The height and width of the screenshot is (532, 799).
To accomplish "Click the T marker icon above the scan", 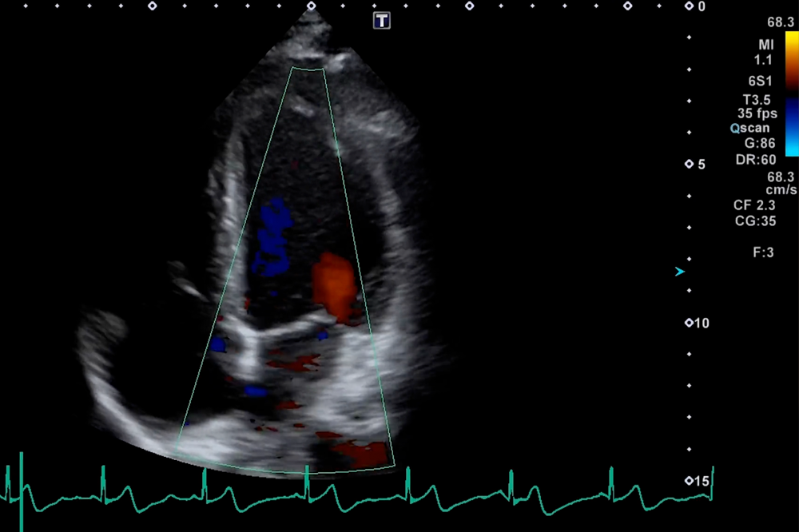I will [x=382, y=21].
